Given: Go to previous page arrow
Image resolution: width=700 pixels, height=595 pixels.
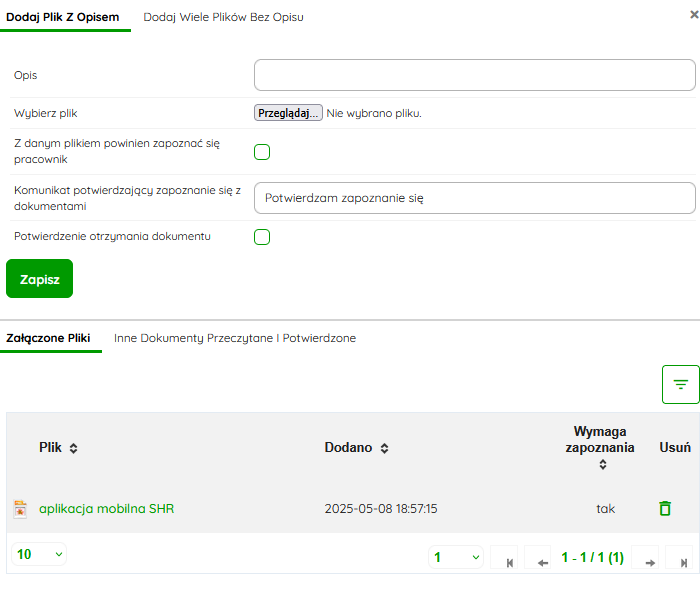Looking at the screenshot, I should (542, 558).
